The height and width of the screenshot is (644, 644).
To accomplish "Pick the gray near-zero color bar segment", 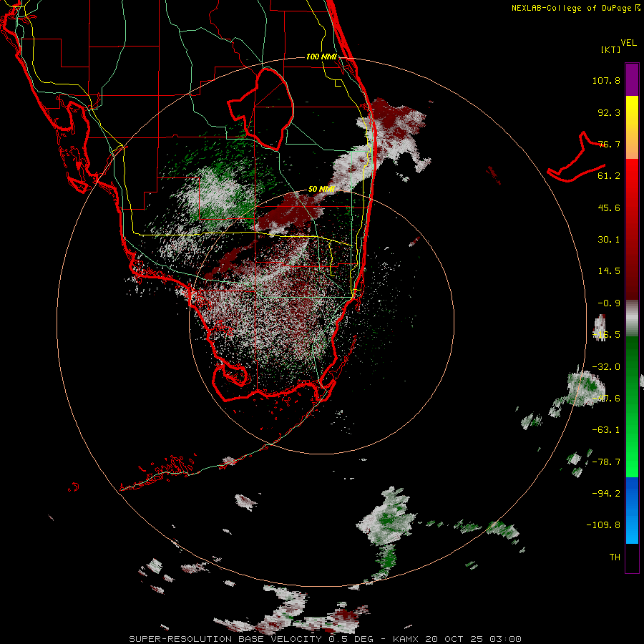I will click(x=632, y=318).
